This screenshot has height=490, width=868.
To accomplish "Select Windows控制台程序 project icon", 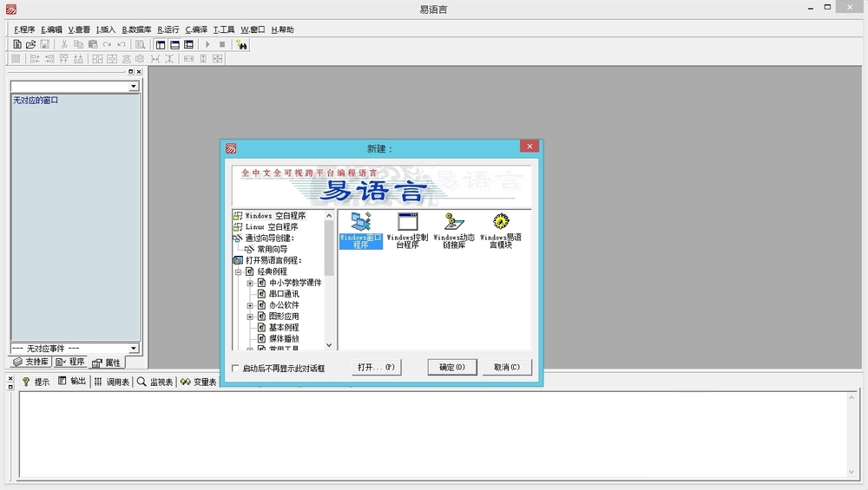I will click(x=407, y=231).
